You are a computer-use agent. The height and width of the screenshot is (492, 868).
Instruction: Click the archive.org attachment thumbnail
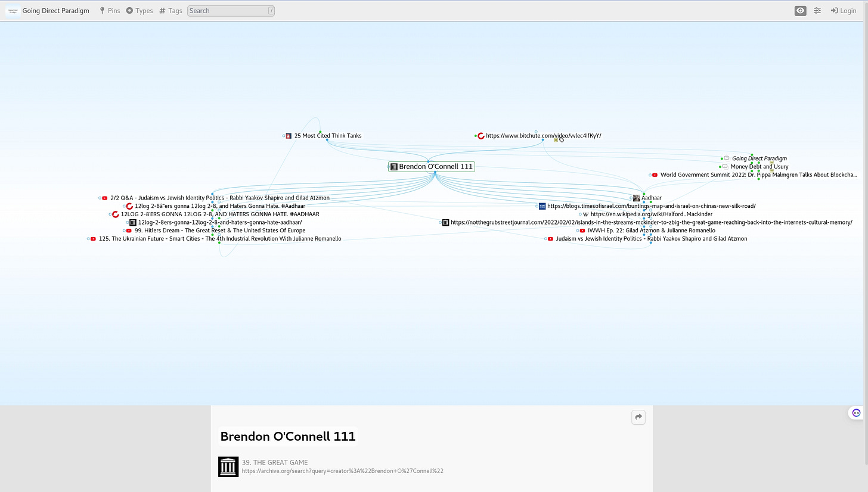click(x=228, y=466)
